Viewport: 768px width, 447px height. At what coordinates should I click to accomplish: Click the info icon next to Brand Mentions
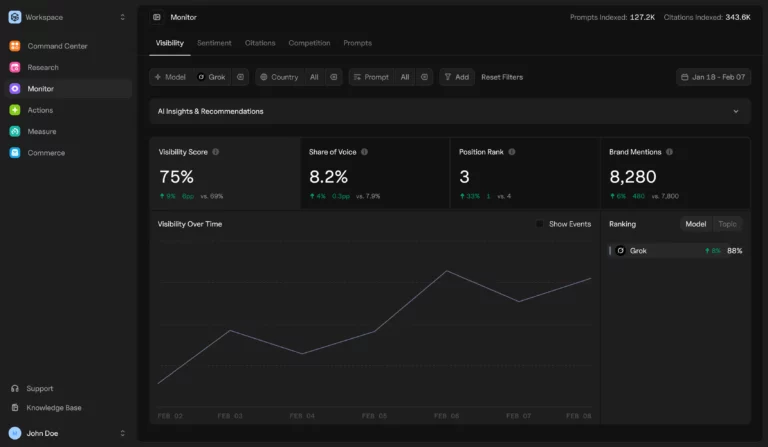pos(669,152)
